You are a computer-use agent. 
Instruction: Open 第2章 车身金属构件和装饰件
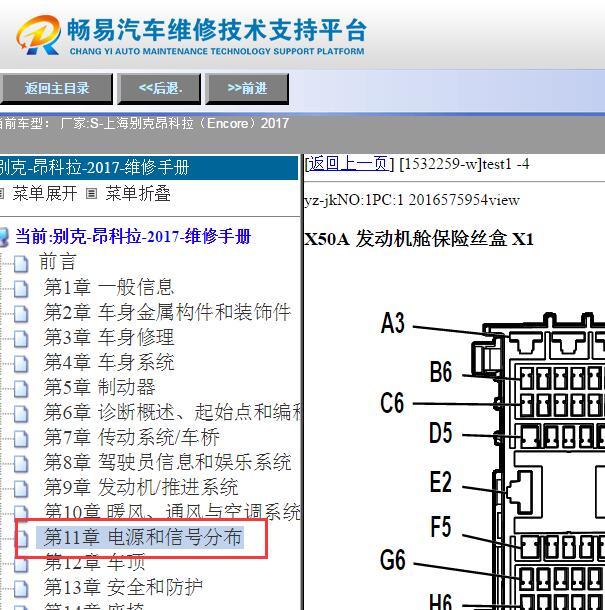click(167, 312)
